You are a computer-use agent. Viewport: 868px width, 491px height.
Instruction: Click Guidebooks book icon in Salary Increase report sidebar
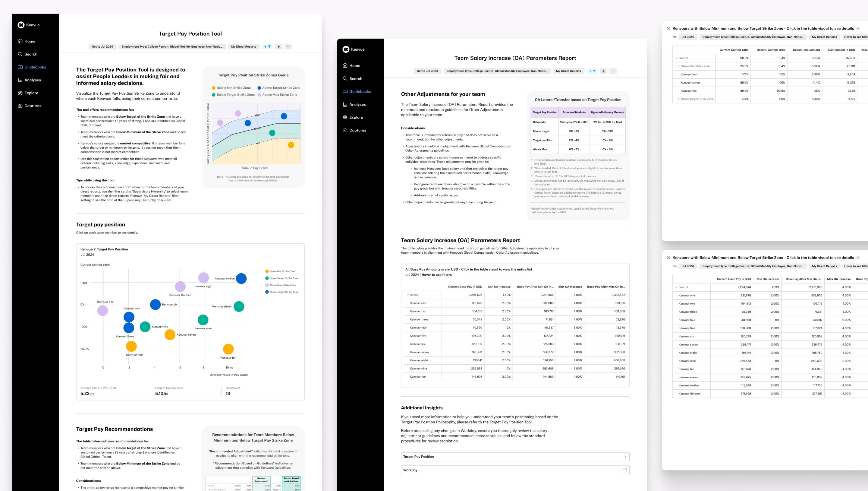(345, 91)
